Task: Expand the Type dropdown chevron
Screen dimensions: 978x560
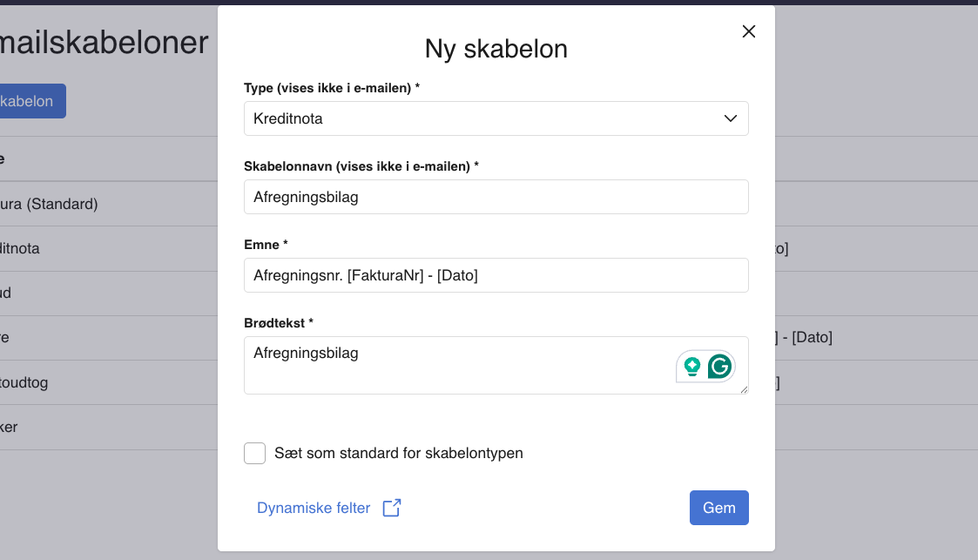Action: pyautogui.click(x=730, y=118)
